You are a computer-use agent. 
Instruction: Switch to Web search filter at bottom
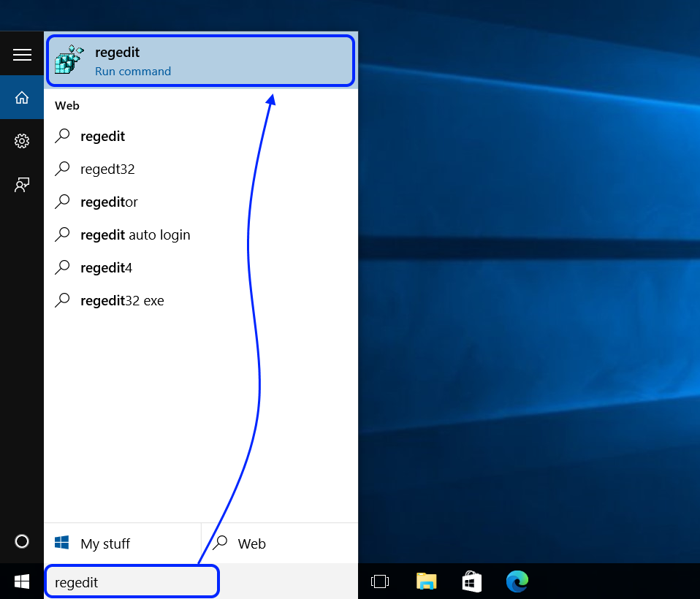point(280,543)
